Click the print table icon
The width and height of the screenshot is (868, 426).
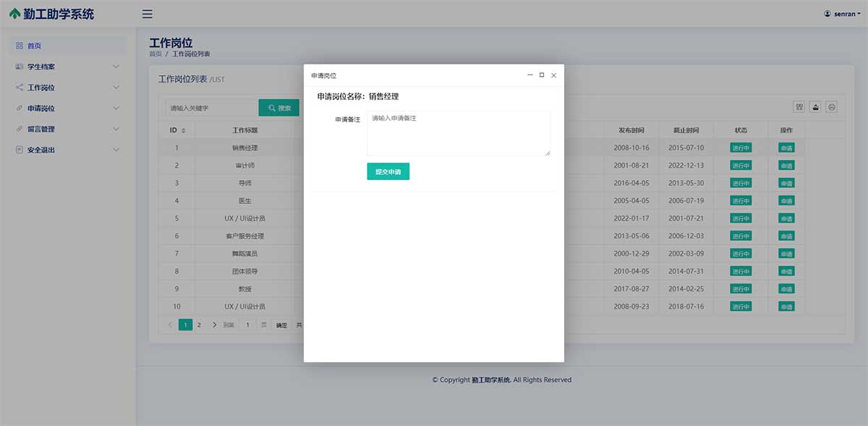[x=832, y=107]
